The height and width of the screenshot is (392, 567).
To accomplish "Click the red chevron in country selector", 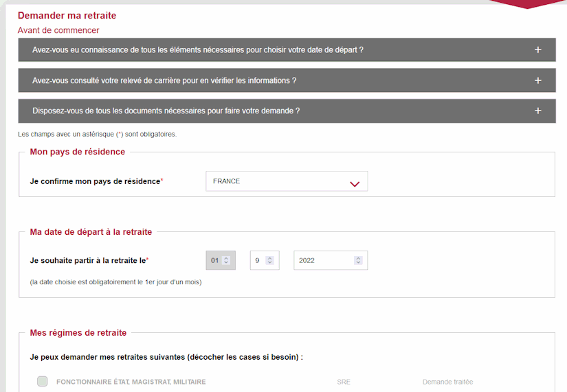I will click(355, 183).
